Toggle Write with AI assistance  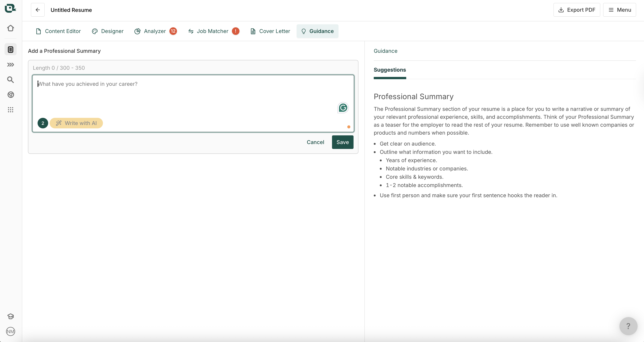point(76,123)
